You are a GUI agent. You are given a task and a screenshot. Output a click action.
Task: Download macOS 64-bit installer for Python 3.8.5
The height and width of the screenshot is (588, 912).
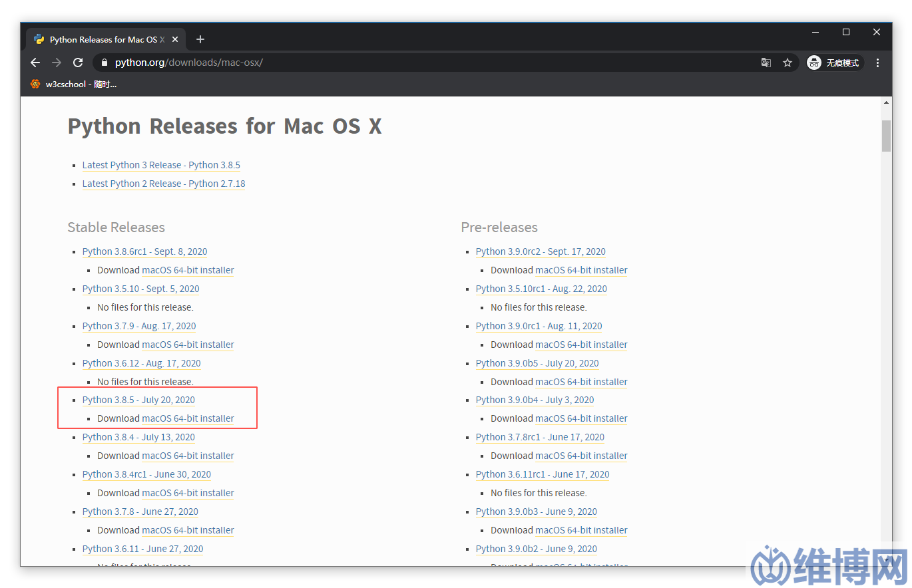click(x=188, y=418)
